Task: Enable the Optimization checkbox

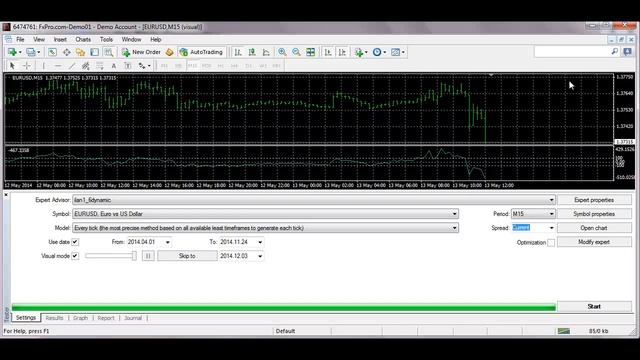Action: [x=551, y=242]
